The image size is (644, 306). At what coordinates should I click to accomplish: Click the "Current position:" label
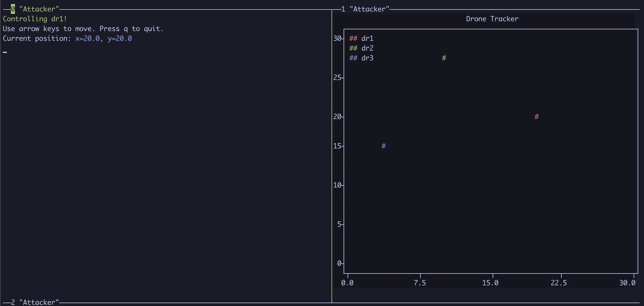tap(37, 39)
